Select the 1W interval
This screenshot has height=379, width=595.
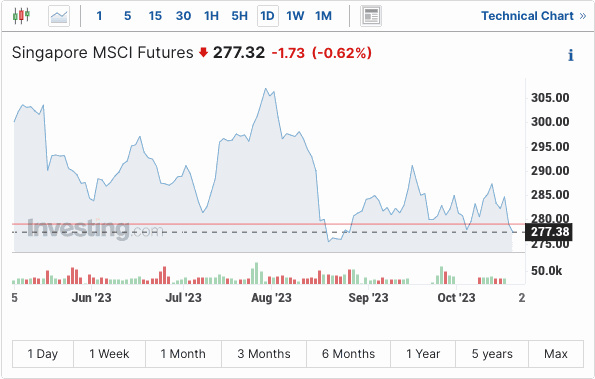tap(295, 16)
